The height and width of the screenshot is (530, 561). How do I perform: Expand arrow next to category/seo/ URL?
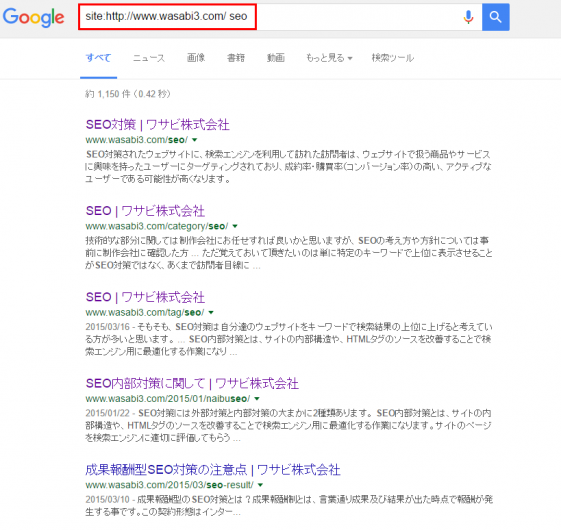235,226
